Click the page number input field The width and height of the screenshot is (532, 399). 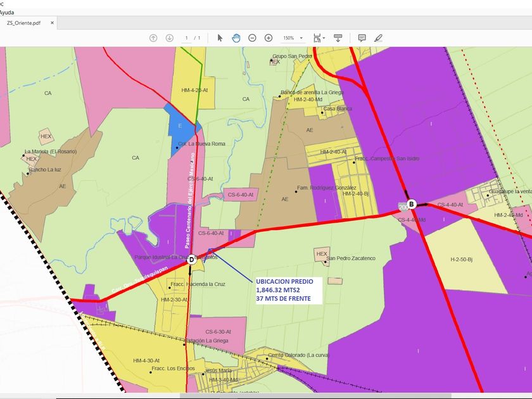(187, 38)
